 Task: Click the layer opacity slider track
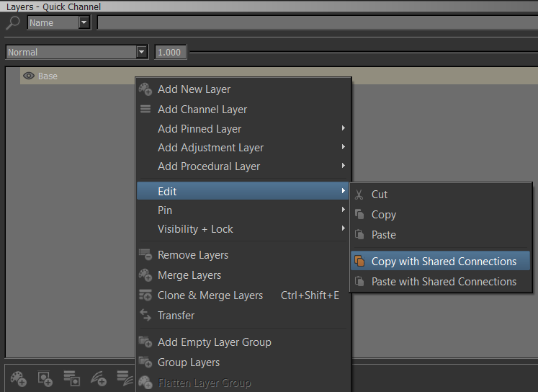point(360,52)
